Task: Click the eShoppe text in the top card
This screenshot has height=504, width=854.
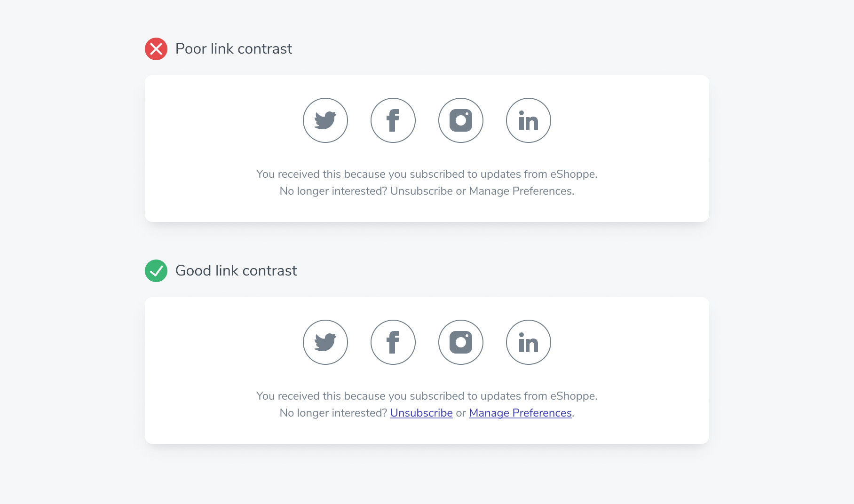Action: coord(574,173)
